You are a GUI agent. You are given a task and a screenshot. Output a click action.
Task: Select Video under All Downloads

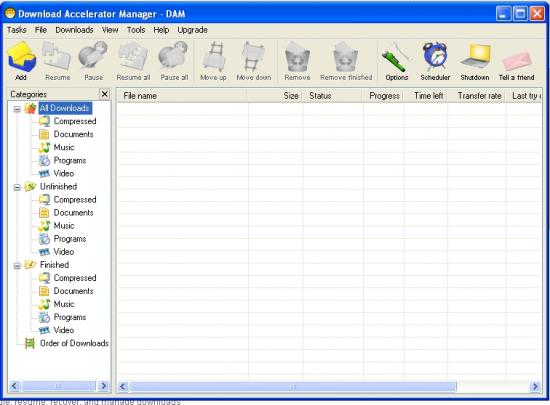pos(63,174)
